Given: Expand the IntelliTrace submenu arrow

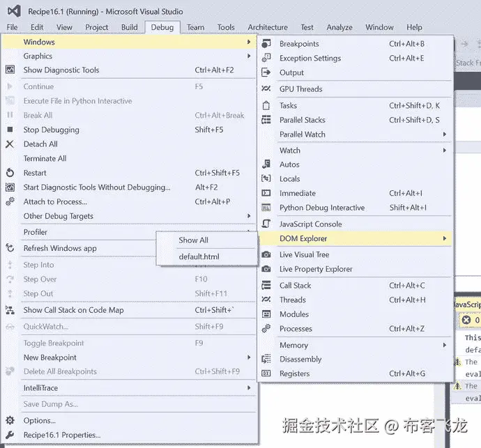Looking at the screenshot, I should pos(249,387).
